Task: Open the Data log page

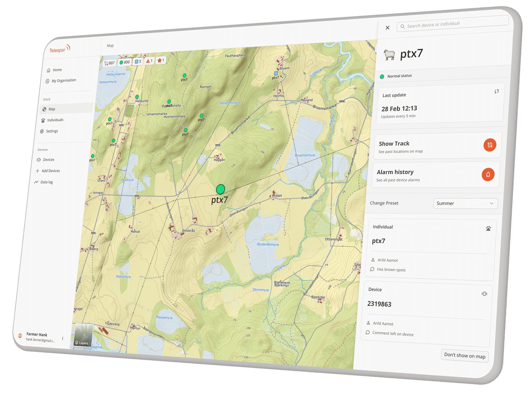Action: click(43, 182)
